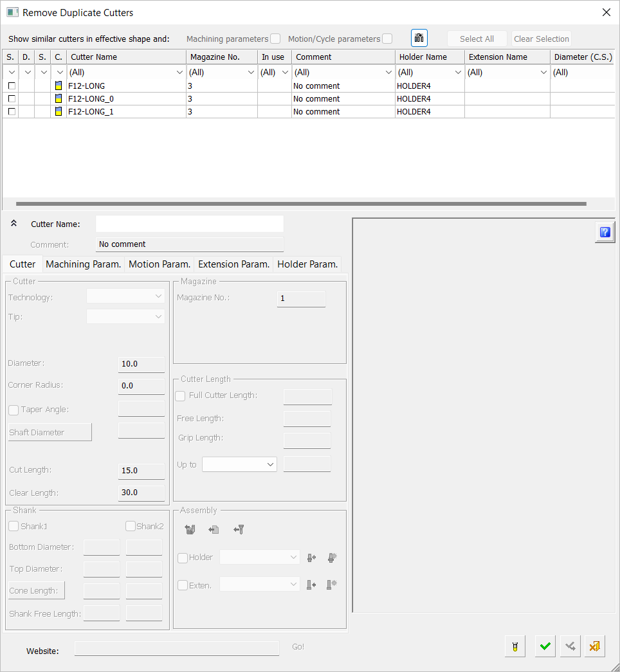Open the Holder Param. tab
Screen dimensions: 620x672
pyautogui.click(x=307, y=264)
